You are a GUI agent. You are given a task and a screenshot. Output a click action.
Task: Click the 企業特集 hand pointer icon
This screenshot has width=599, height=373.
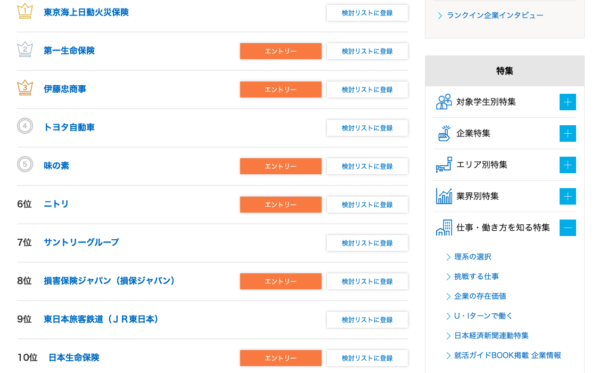444,133
